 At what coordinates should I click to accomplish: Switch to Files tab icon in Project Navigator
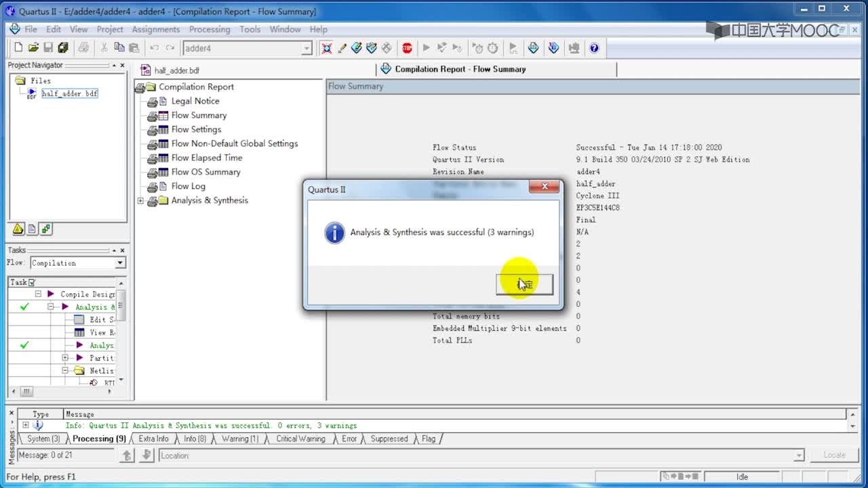point(32,229)
